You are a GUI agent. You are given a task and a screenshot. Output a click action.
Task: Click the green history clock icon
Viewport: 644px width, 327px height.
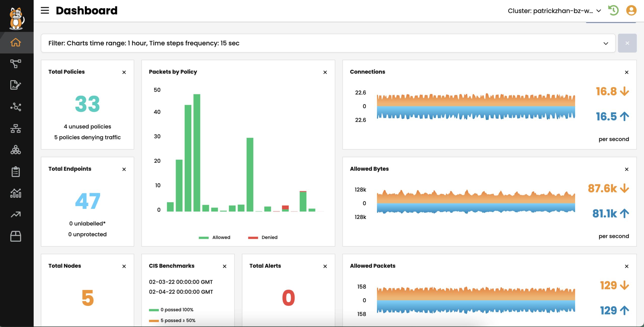613,11
